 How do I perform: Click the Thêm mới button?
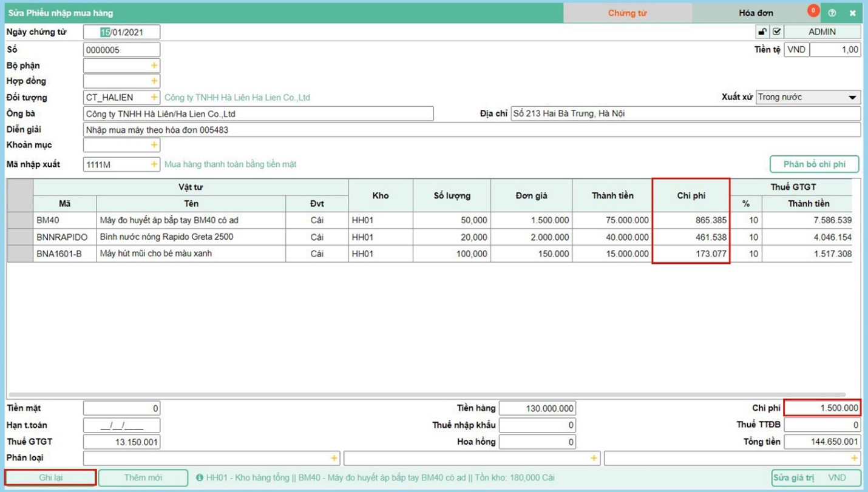click(143, 478)
